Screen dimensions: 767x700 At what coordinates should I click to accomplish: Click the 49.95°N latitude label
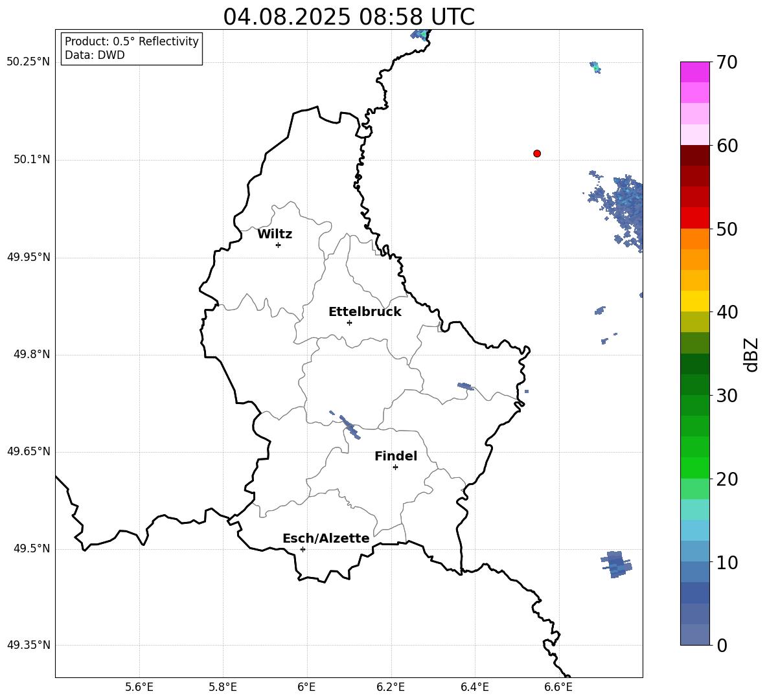[29, 257]
